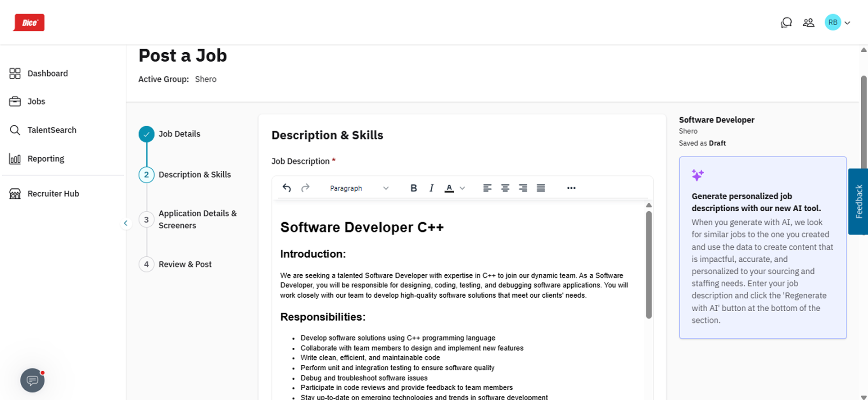The image size is (868, 400).
Task: Click the job description editor scrollbar
Action: click(649, 265)
